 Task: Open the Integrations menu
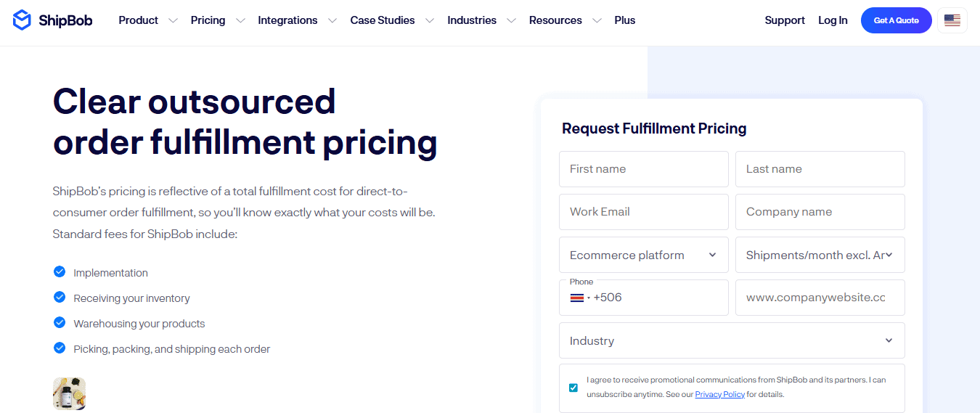coord(287,20)
